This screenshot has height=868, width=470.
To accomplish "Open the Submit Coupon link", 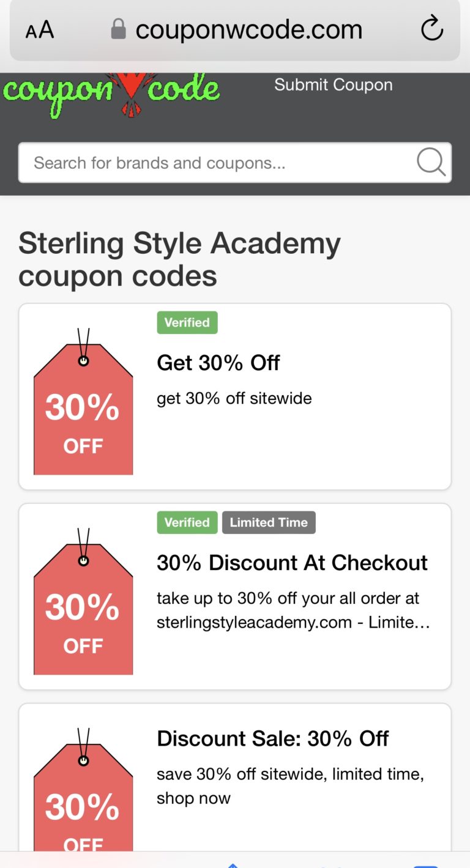I will (333, 84).
